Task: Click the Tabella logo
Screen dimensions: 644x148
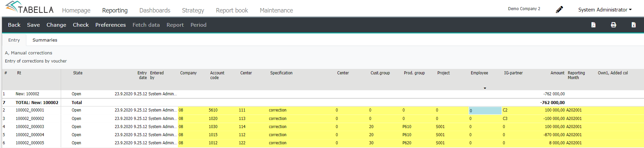Action: pyautogui.click(x=29, y=7)
